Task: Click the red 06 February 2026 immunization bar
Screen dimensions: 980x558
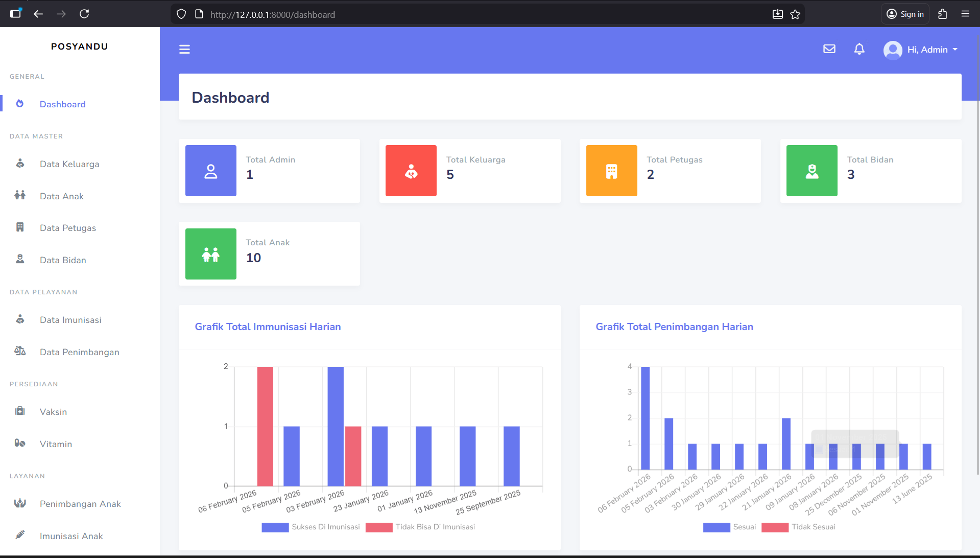Action: [x=265, y=426]
